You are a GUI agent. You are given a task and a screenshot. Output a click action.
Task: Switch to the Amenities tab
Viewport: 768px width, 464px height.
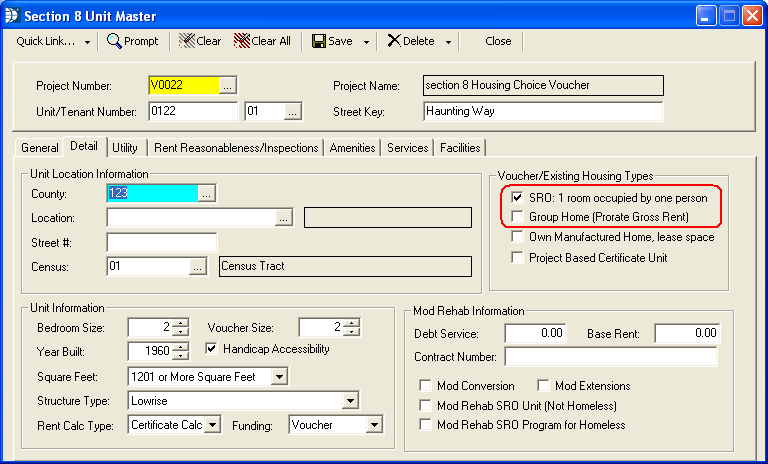point(352,148)
